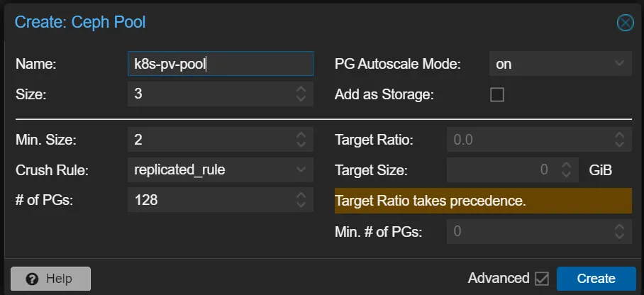The height and width of the screenshot is (295, 644).
Task: Click the Min. # of PGs field
Action: click(x=528, y=231)
